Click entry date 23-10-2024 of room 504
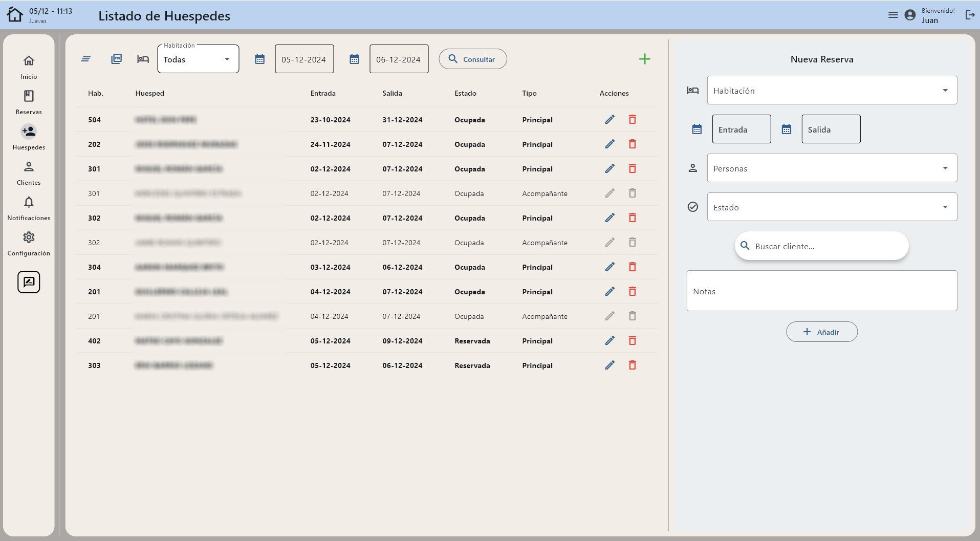 (331, 120)
